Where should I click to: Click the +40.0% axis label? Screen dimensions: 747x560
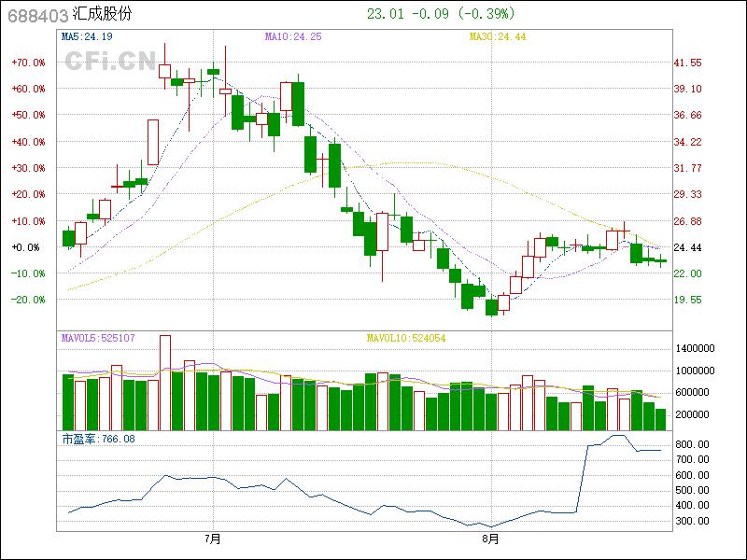click(x=29, y=142)
